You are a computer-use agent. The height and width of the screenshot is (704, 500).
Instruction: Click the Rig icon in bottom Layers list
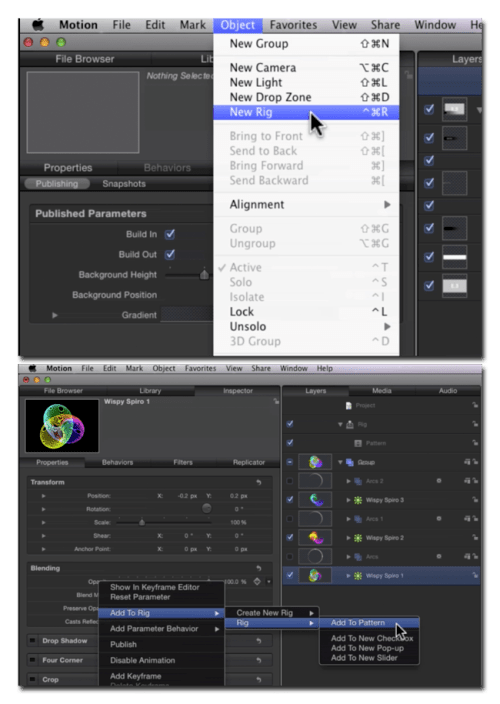point(350,424)
